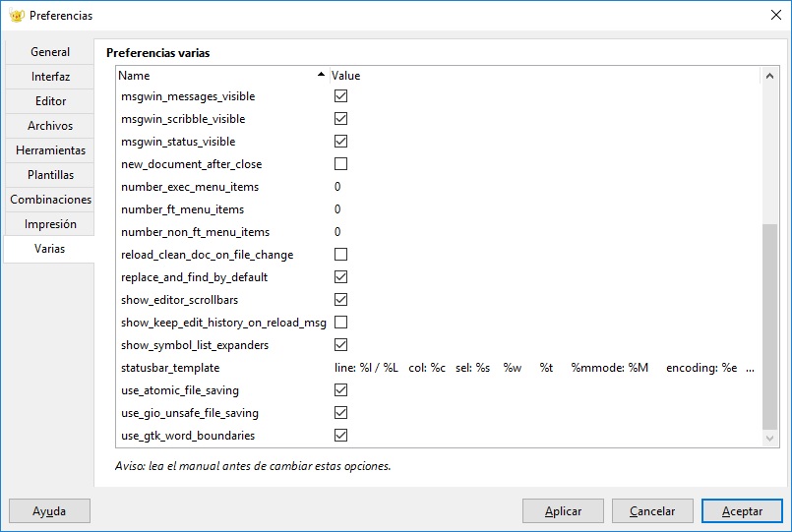Viewport: 792px width, 532px height.
Task: Click the scrollbar up arrow
Action: pyautogui.click(x=769, y=77)
